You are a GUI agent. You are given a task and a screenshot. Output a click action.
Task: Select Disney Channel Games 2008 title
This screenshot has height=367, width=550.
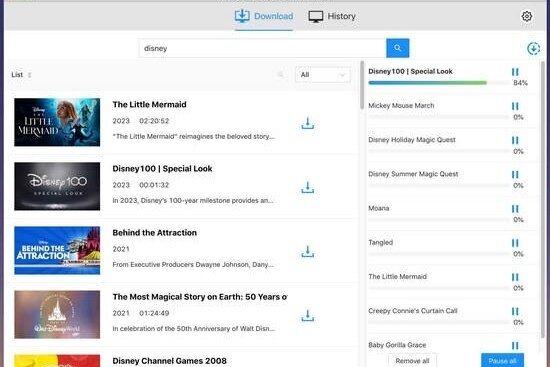click(x=169, y=361)
